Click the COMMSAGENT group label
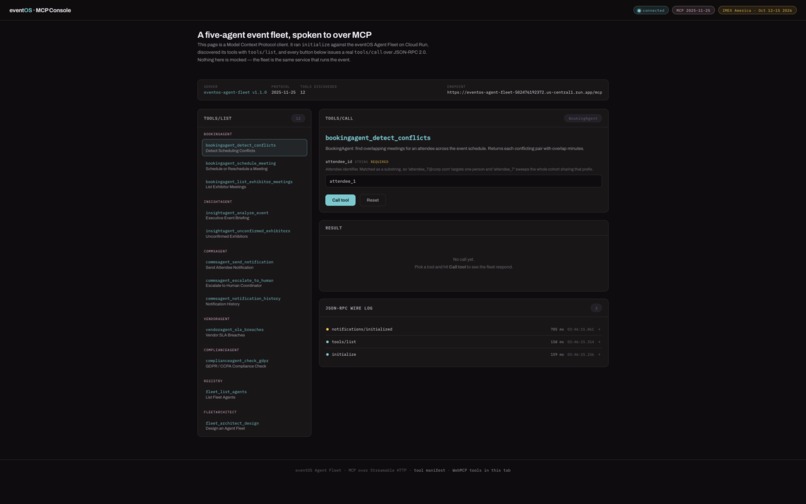 click(215, 251)
